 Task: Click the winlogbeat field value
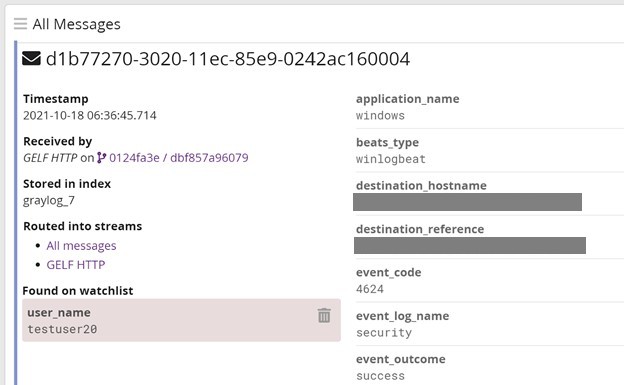391,159
